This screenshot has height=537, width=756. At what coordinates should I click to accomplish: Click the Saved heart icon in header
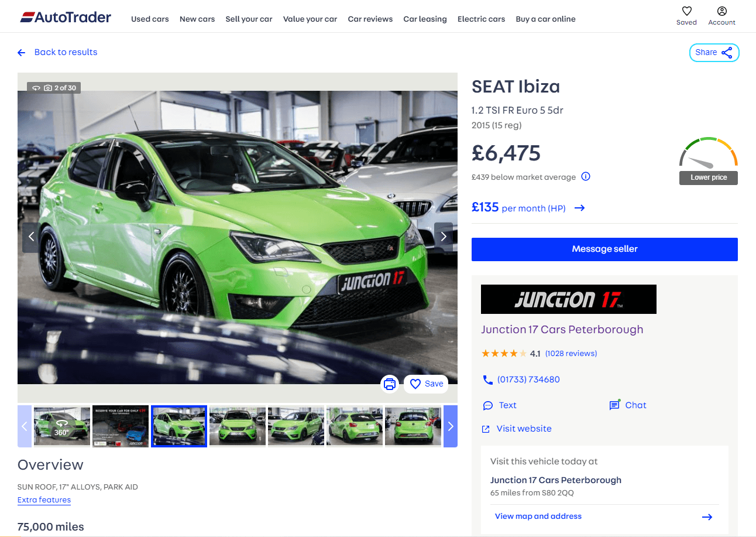pyautogui.click(x=686, y=12)
